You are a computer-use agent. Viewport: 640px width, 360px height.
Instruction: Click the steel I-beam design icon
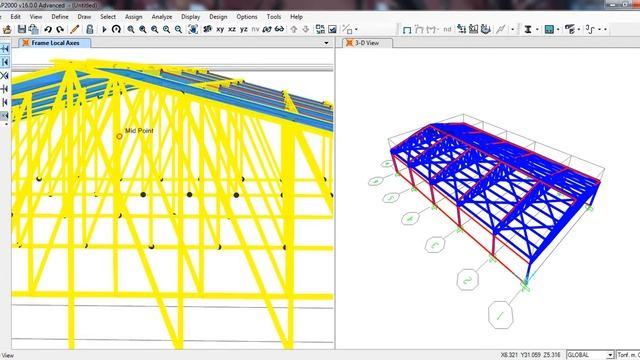[528, 29]
